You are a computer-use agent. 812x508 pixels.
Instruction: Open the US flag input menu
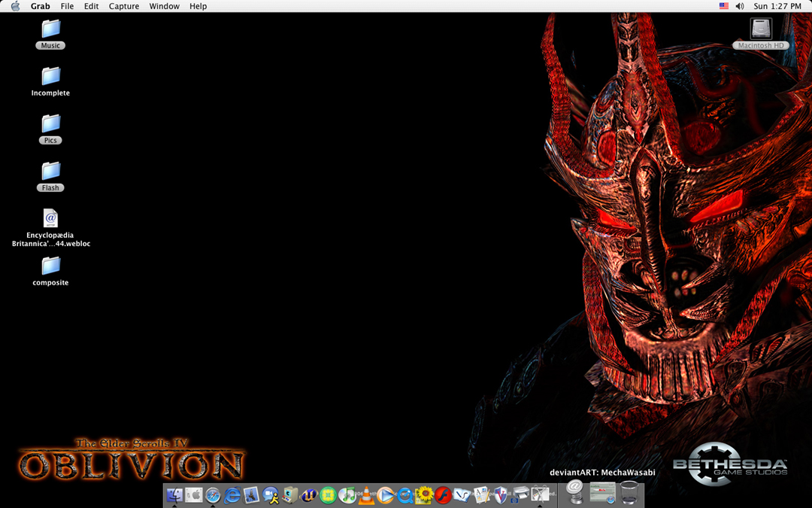(723, 6)
